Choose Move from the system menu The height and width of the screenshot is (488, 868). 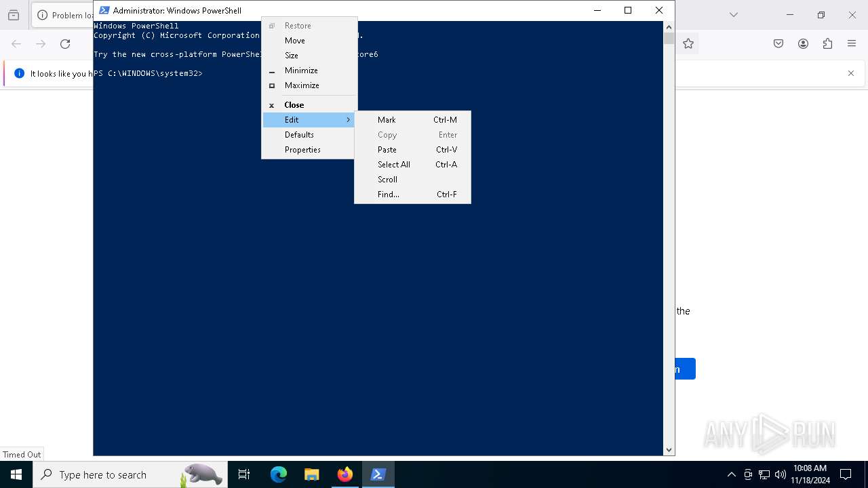coord(309,41)
